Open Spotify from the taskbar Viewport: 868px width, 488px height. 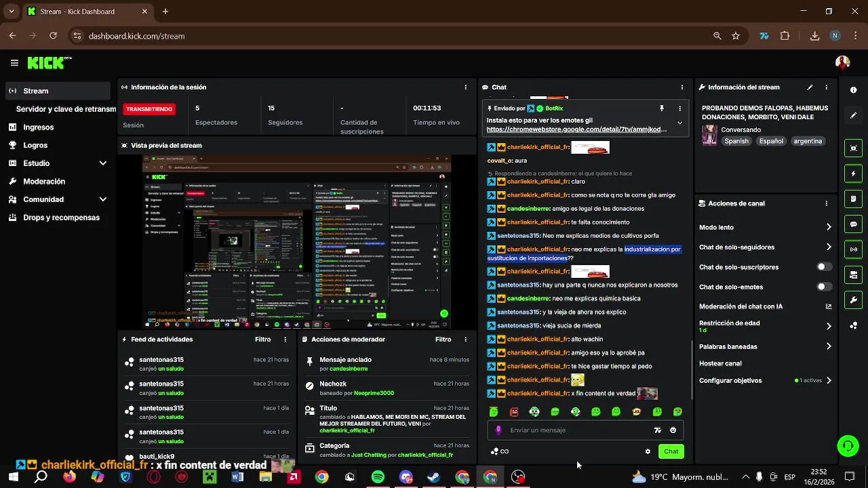coord(378,477)
